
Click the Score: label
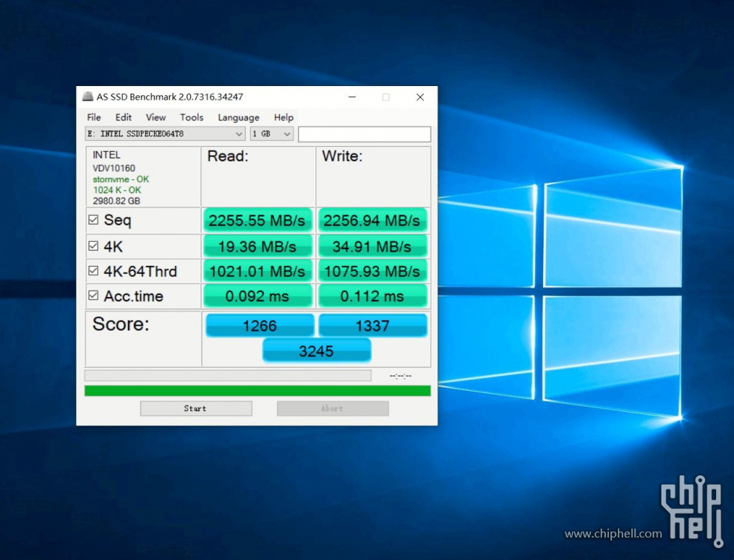click(x=121, y=323)
